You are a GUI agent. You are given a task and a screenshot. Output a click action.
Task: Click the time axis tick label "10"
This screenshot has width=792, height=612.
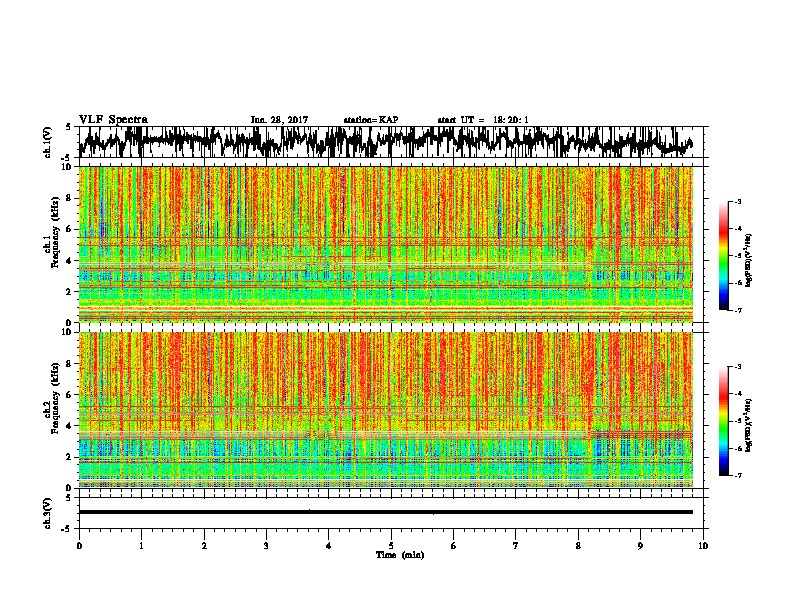point(703,546)
